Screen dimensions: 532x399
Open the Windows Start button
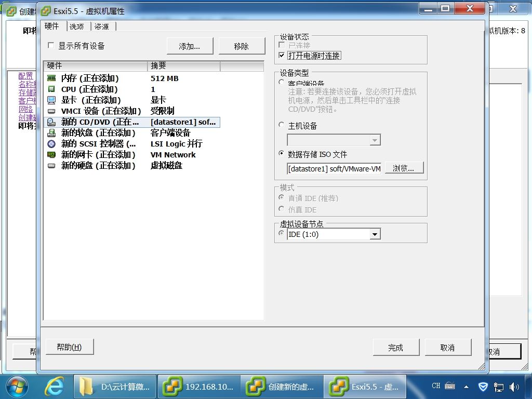(x=17, y=387)
